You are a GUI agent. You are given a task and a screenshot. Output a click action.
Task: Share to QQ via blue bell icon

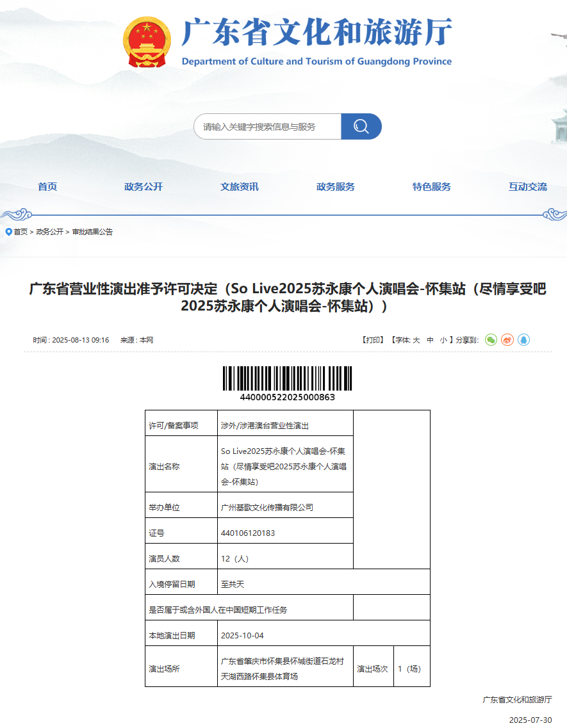pos(524,340)
